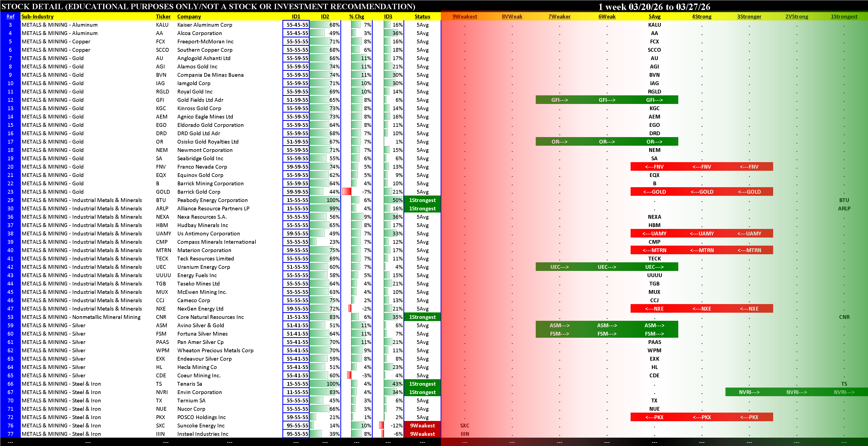Click red 9Weakest status for Suncoke Energy
Screen dimensions: 868x446
coord(422,426)
